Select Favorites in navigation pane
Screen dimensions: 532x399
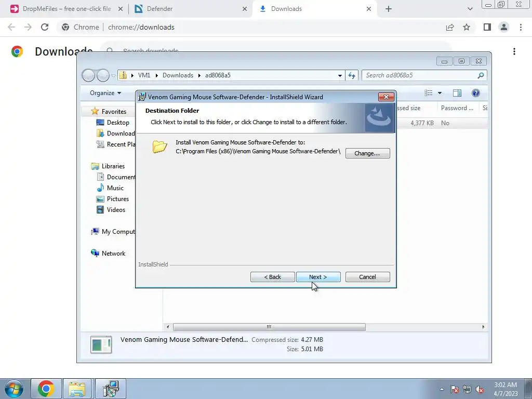pos(114,112)
